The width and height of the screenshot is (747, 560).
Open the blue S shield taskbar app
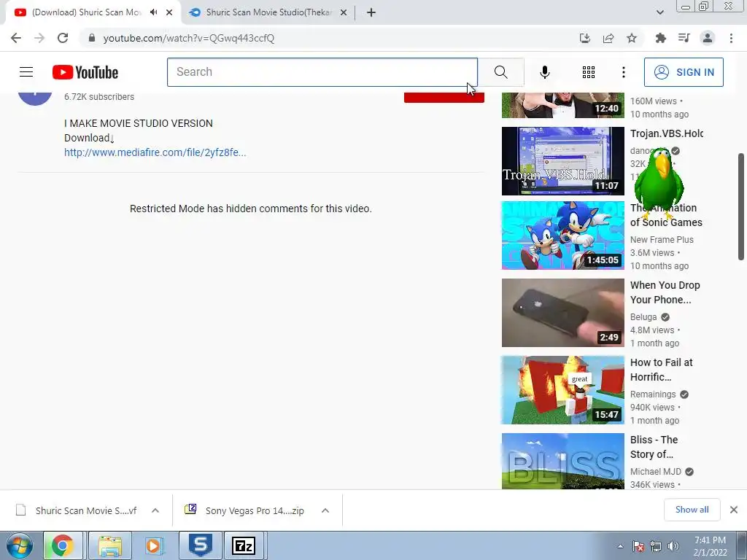(201, 545)
